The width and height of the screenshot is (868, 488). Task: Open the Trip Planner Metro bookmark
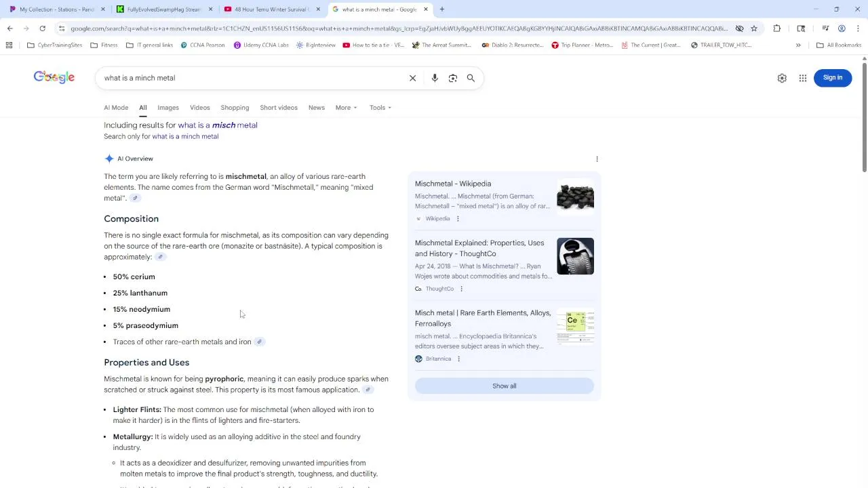582,45
